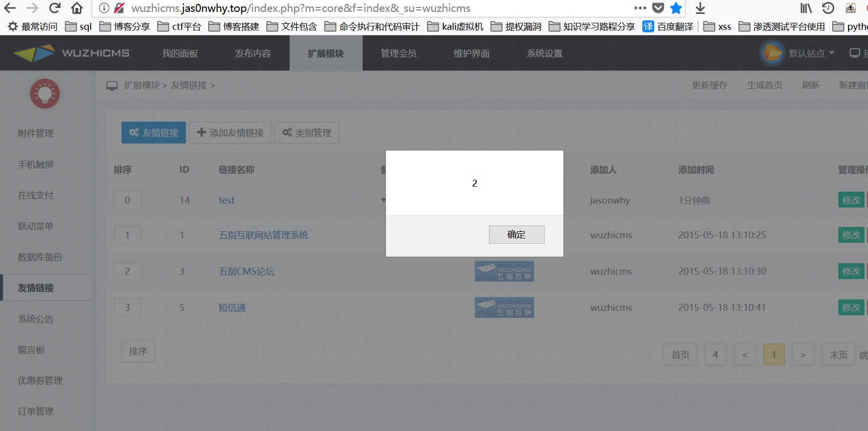The height and width of the screenshot is (431, 868).
Task: Select 附件管理 in sidebar
Action: [36, 133]
